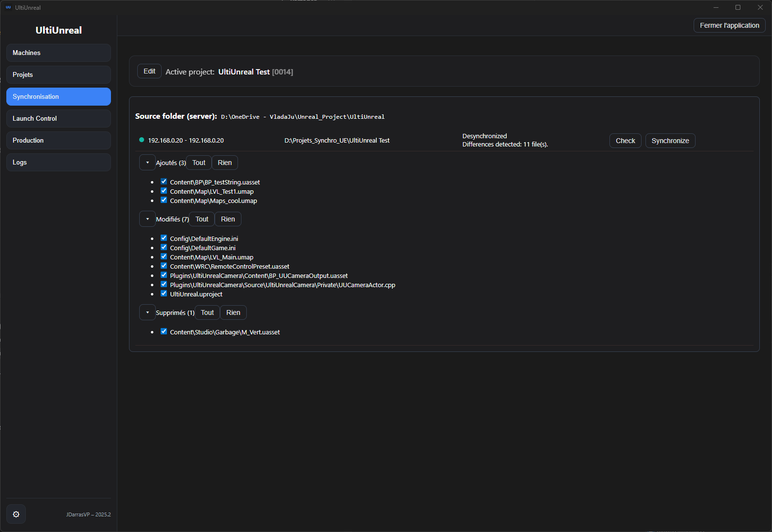Screen dimensions: 772x532
Task: Collapse the Supprimés section
Action: tap(147, 312)
